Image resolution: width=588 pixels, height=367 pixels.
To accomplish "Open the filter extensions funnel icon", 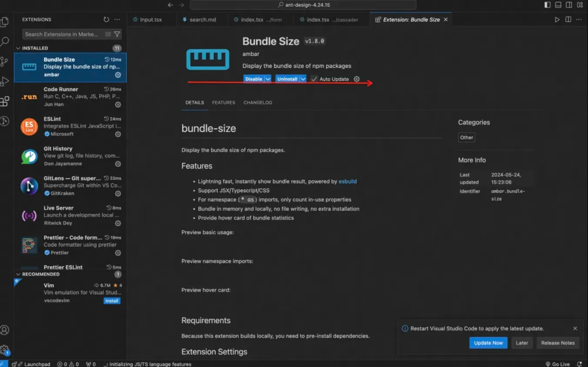I will [x=117, y=34].
